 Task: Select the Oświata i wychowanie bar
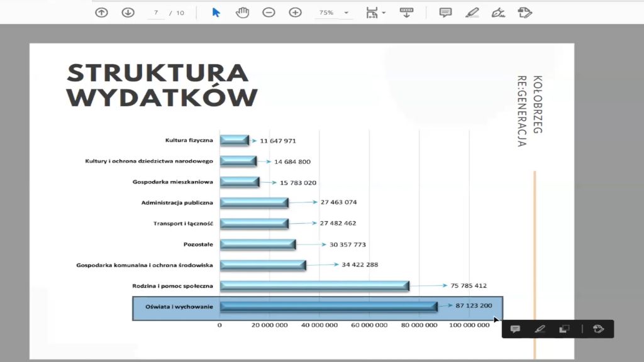pyautogui.click(x=328, y=307)
